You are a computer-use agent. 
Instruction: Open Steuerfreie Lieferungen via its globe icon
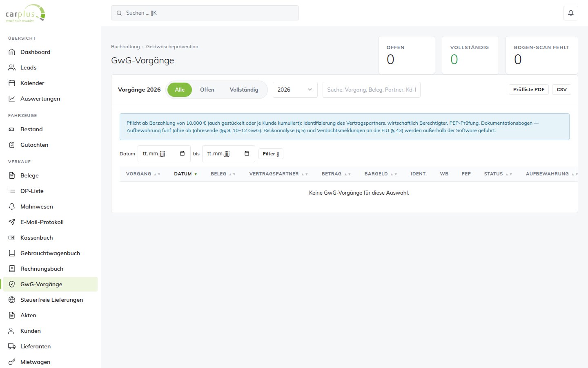point(12,300)
